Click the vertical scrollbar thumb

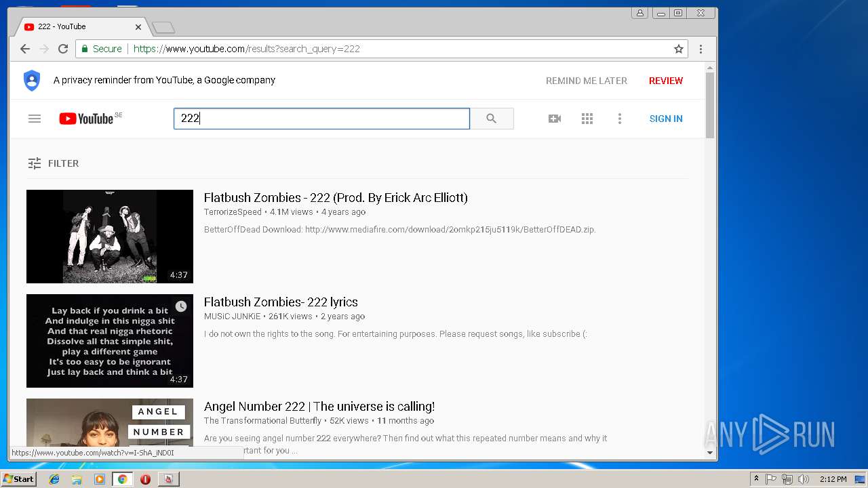710,106
